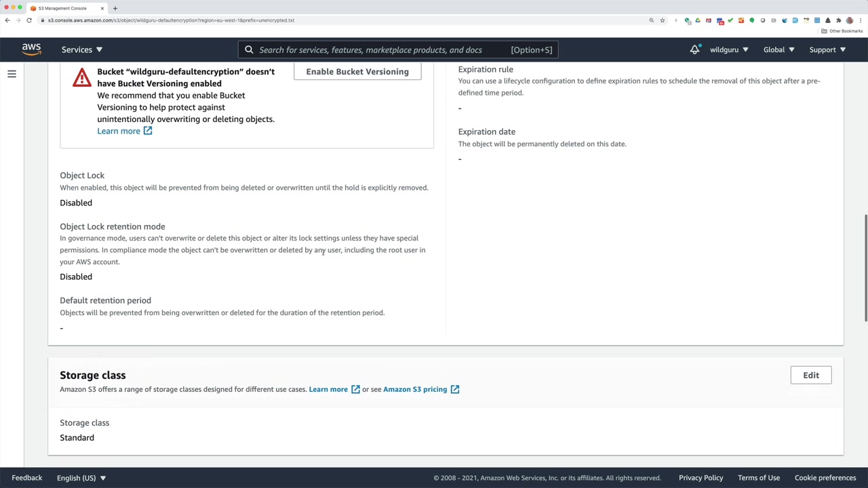The image size is (868, 488).
Task: Bookmark this page with the star icon
Action: tap(663, 20)
